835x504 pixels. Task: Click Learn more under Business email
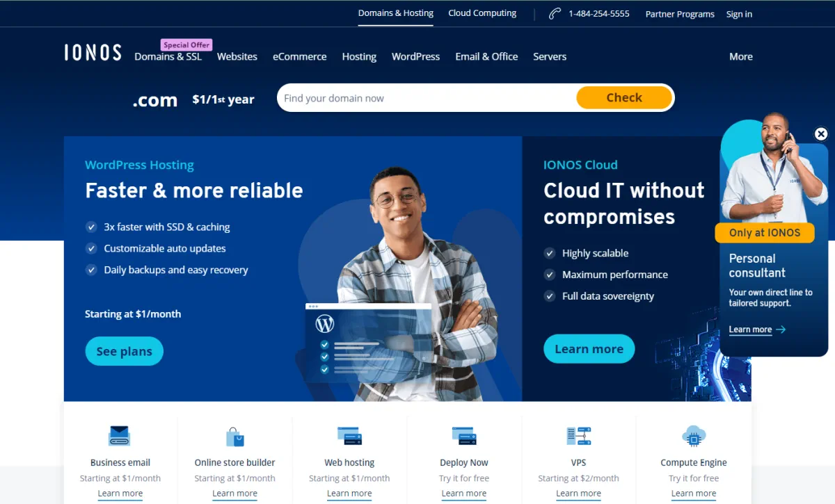[x=120, y=494]
